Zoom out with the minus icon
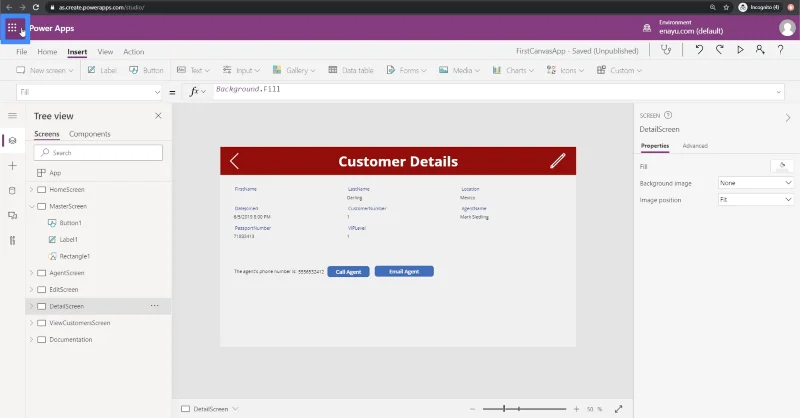 click(x=472, y=409)
